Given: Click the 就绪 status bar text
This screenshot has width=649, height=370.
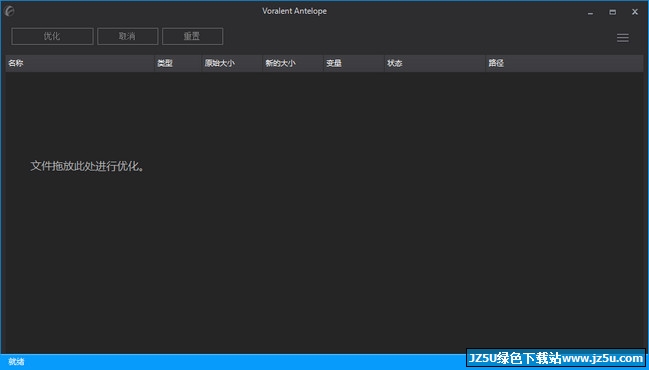Looking at the screenshot, I should pos(16,362).
